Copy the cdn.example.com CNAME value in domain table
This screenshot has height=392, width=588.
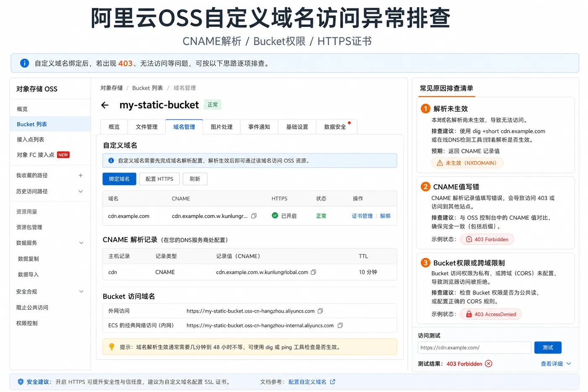254,216
